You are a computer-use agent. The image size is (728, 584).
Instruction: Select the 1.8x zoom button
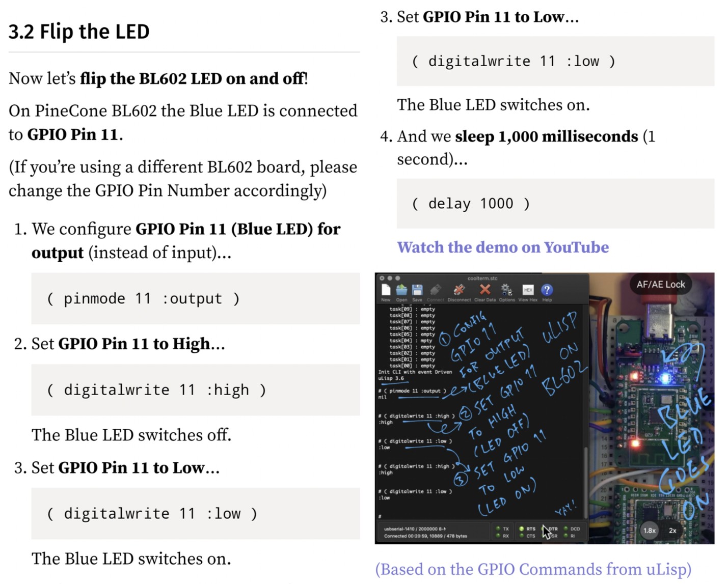coord(649,531)
